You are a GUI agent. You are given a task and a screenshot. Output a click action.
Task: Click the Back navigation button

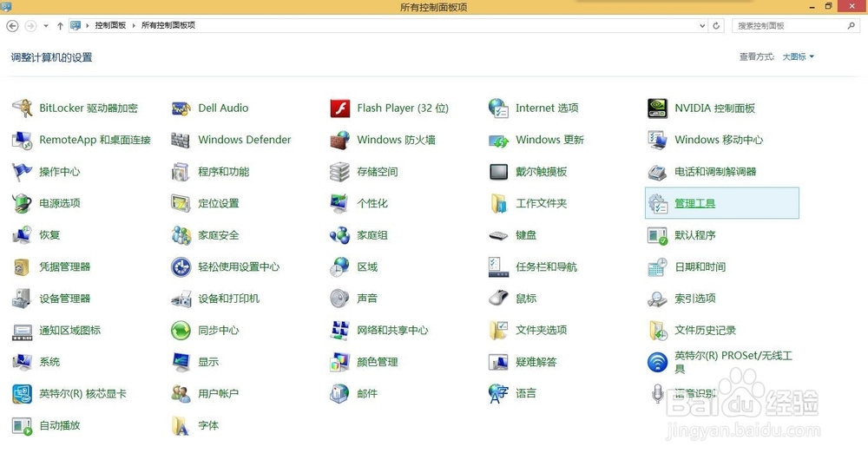tap(12, 25)
